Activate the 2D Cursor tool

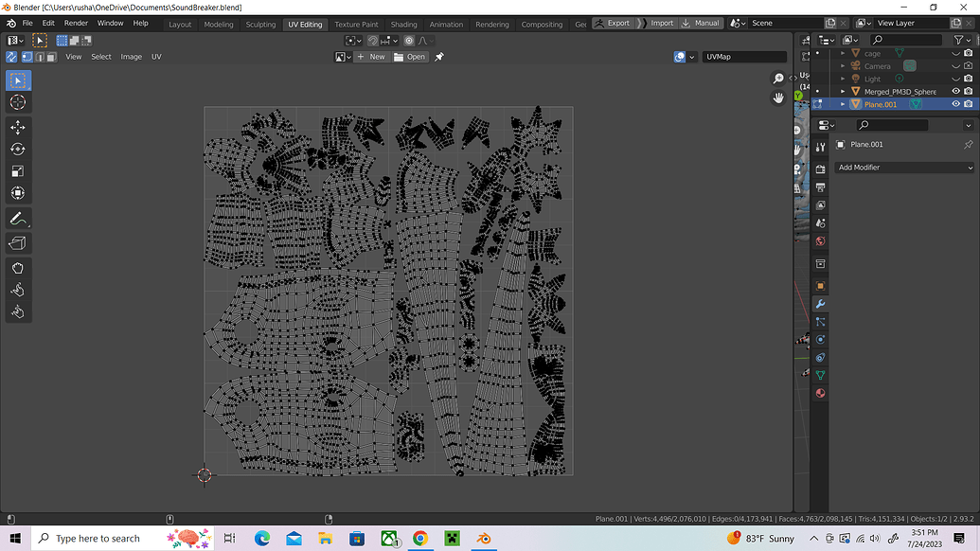pos(17,102)
